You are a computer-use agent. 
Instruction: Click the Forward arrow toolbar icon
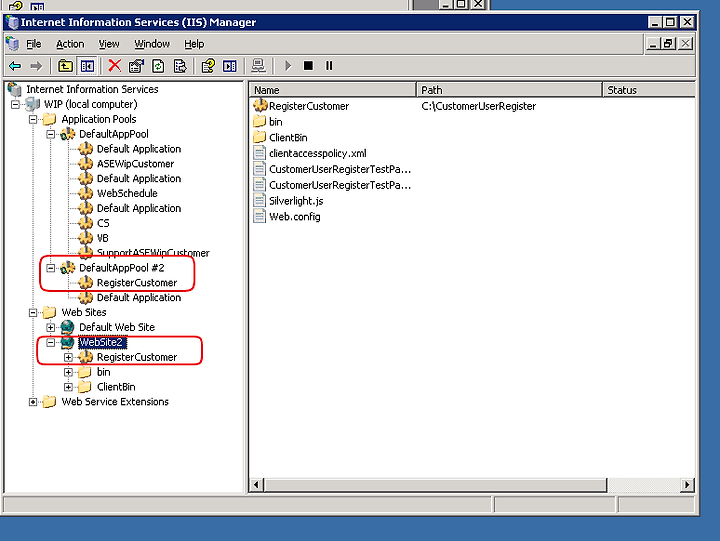click(36, 66)
